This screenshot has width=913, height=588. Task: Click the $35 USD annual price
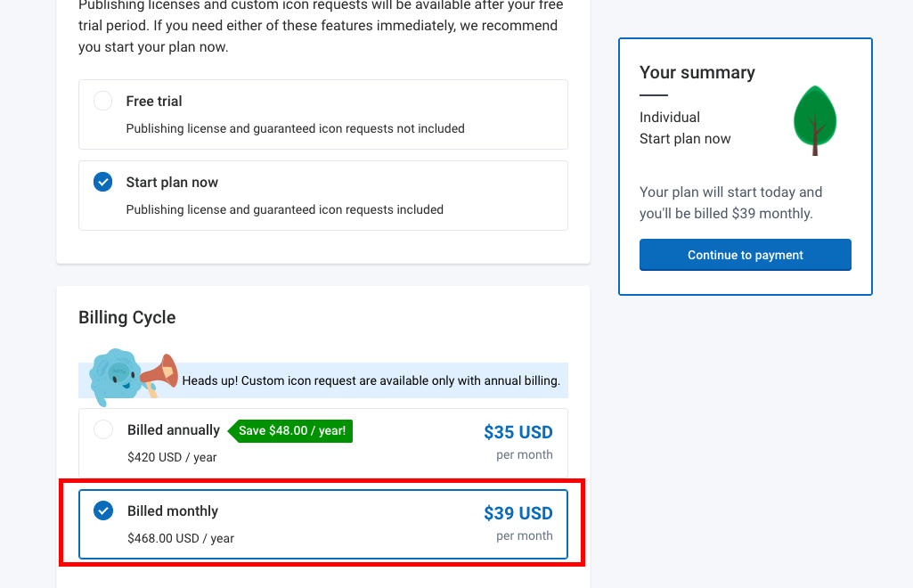tap(518, 432)
